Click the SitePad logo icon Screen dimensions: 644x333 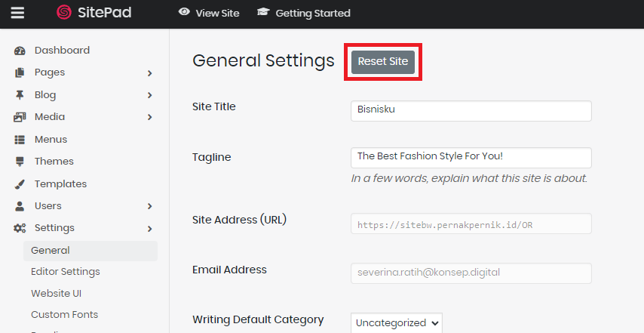[64, 13]
